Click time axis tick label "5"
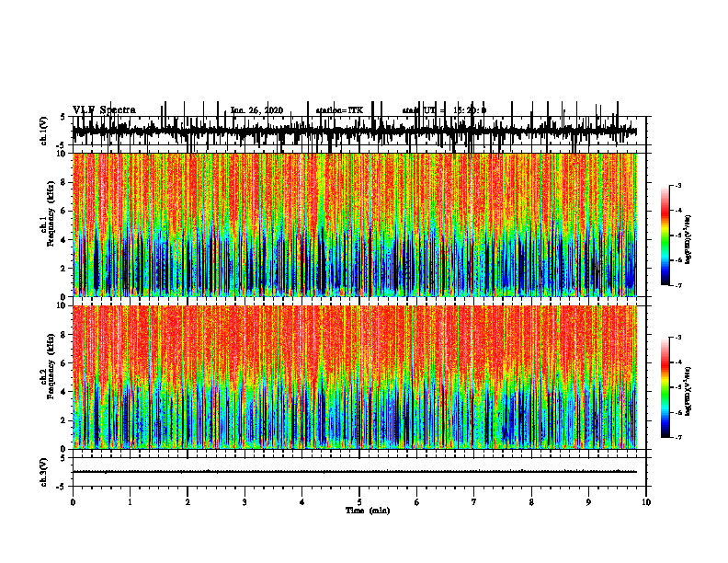Image resolution: width=728 pixels, height=563 pixels. [x=359, y=502]
